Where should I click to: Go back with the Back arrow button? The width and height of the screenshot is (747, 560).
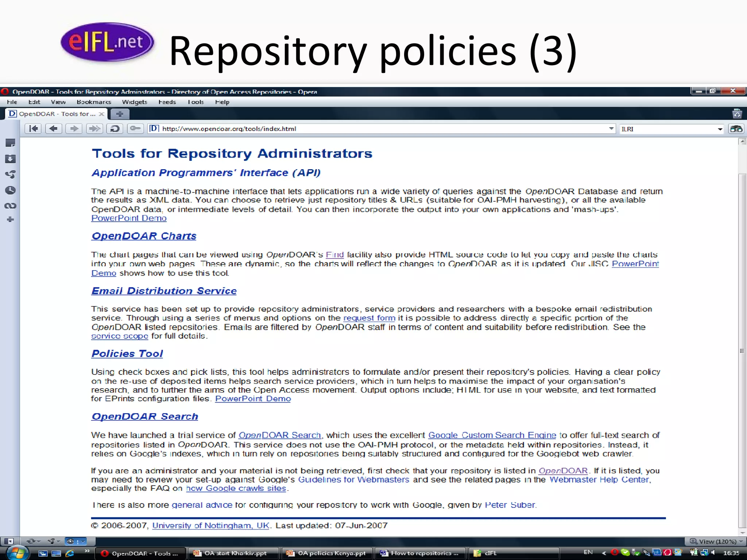(x=54, y=129)
